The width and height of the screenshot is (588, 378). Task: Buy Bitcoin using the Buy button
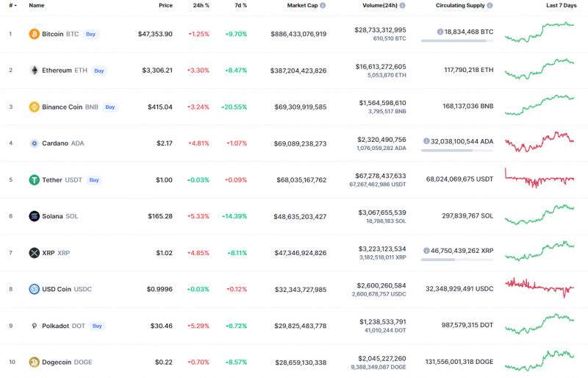90,34
